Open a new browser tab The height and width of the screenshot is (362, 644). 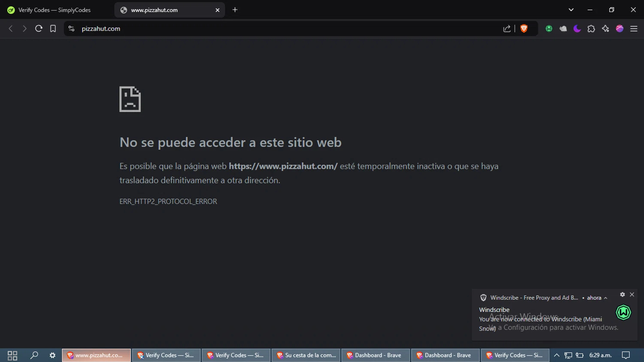235,10
